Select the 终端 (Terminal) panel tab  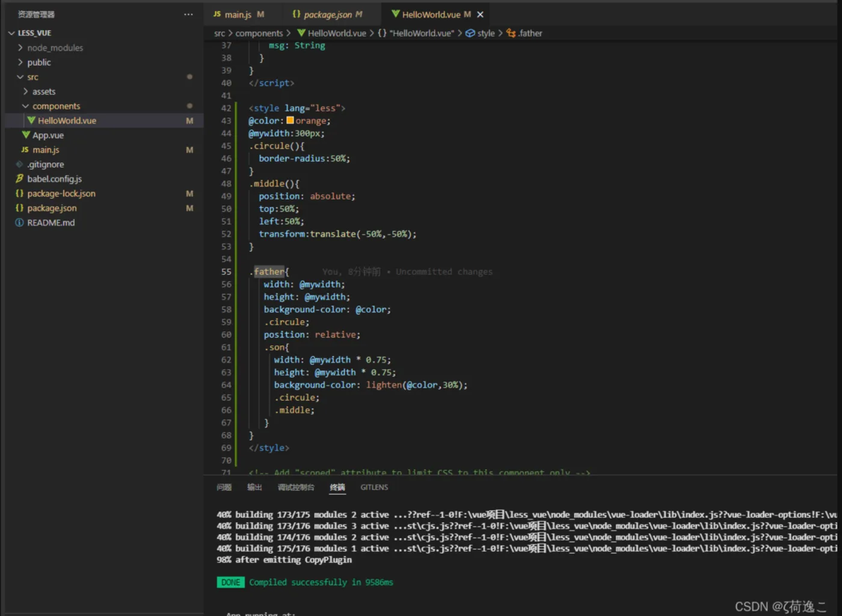click(x=337, y=487)
